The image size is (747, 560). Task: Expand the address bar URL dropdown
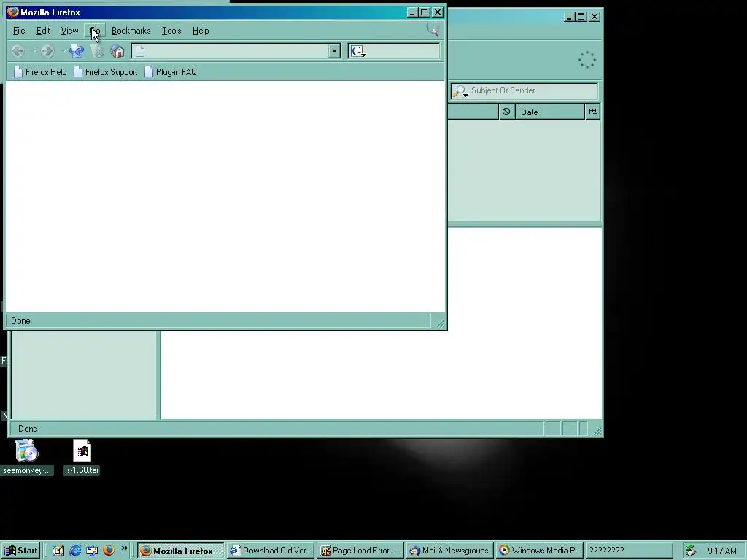334,51
